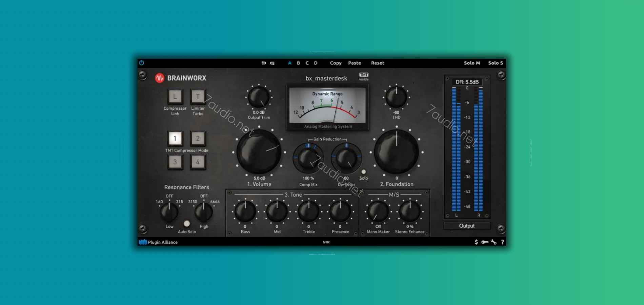Click the Off Mono Maker value
This screenshot has width=644, height=305.
tap(378, 226)
